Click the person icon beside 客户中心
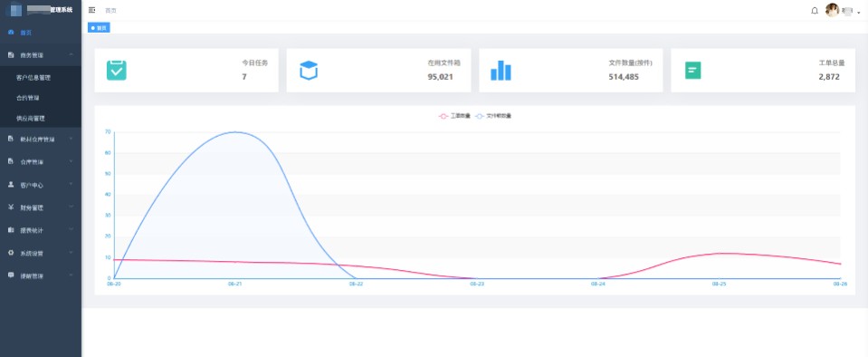The image size is (868, 357). (x=11, y=185)
